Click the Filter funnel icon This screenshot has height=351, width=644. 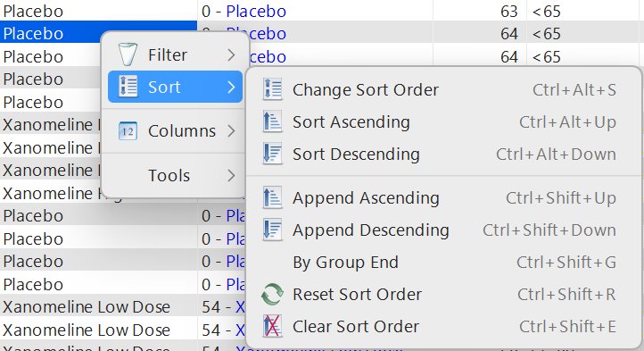coord(128,54)
